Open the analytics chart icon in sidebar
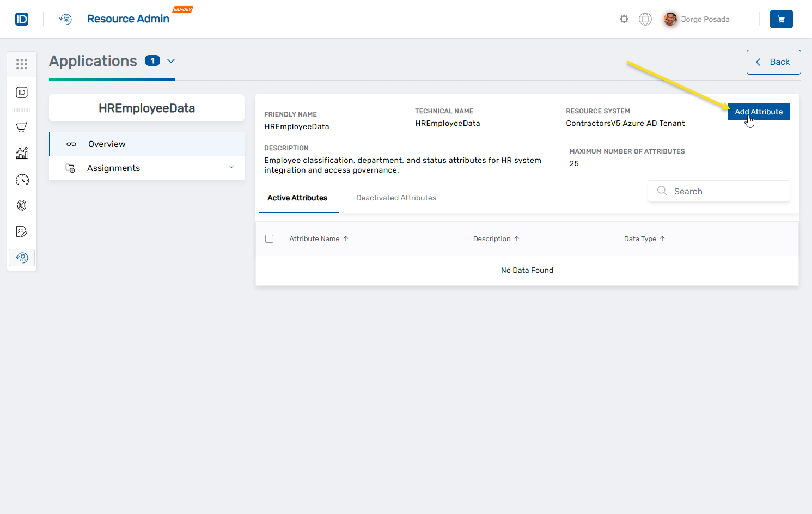 (22, 154)
